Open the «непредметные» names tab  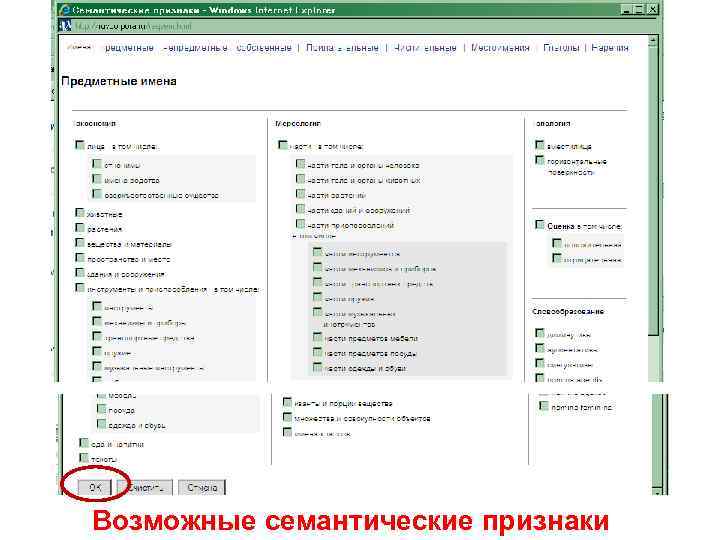(196, 48)
